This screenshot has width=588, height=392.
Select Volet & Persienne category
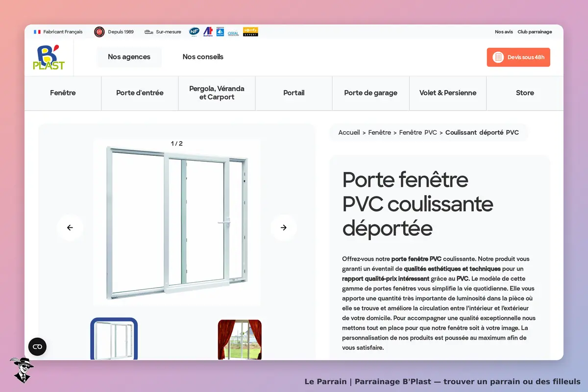(448, 93)
